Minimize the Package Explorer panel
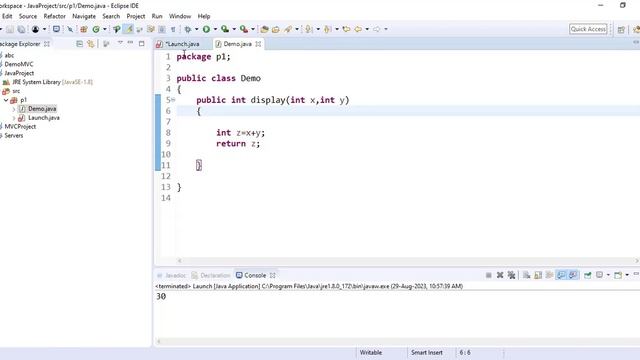The height and width of the screenshot is (360, 640). [130, 43]
